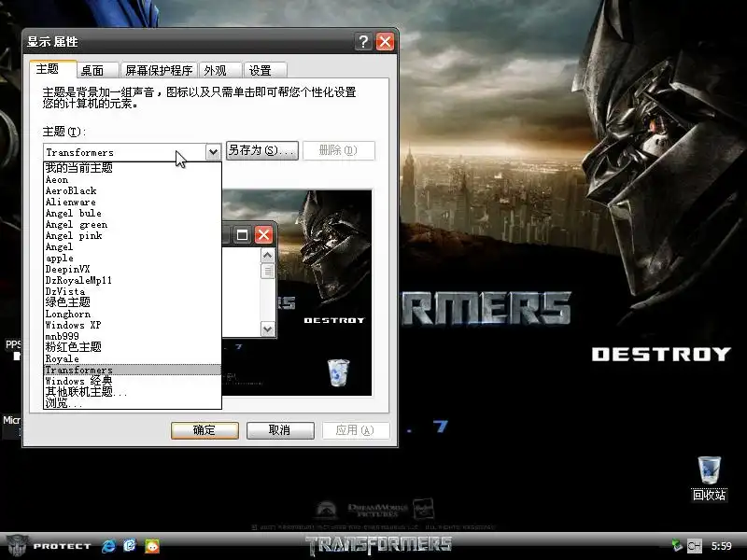
Task: Close the Display Properties dialog
Action: click(385, 42)
